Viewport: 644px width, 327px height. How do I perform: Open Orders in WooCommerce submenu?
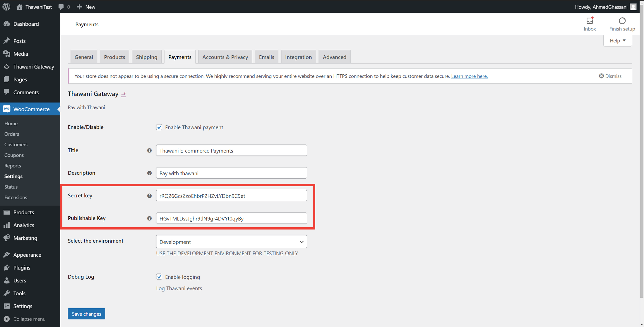(12, 134)
